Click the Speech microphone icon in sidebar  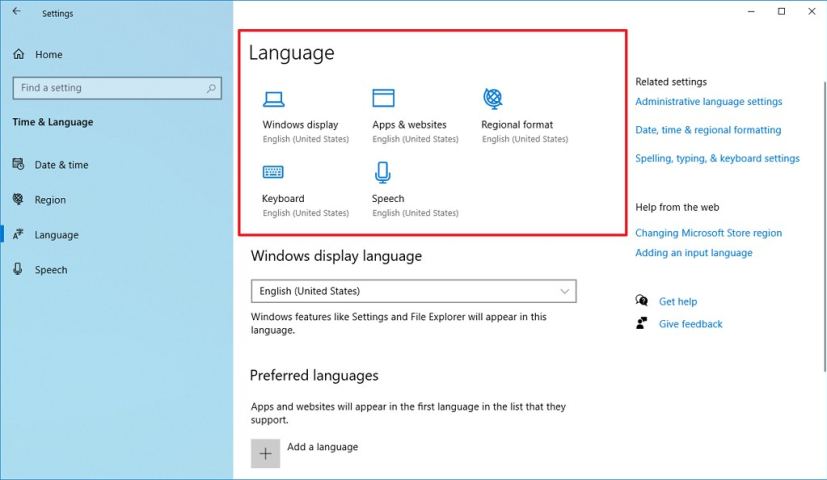[x=18, y=269]
